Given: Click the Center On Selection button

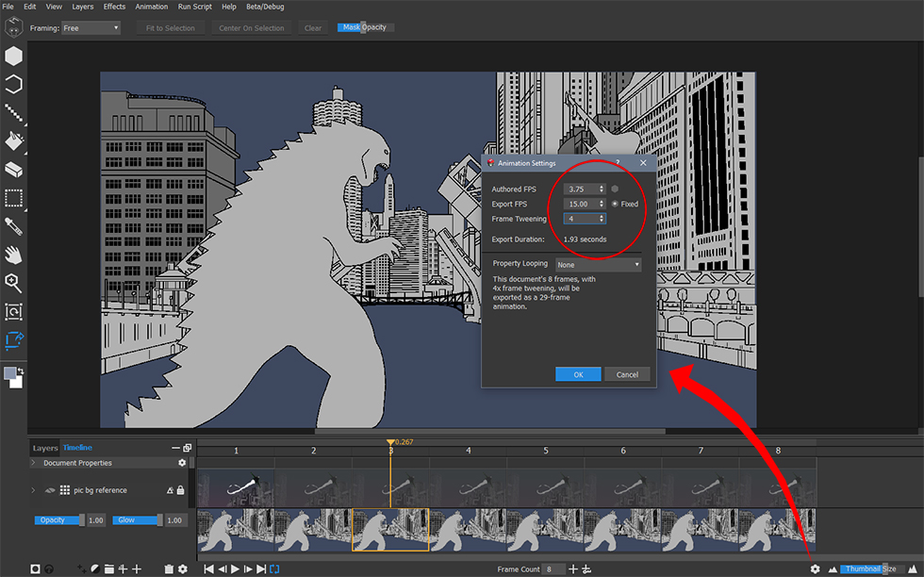Looking at the screenshot, I should tap(252, 27).
